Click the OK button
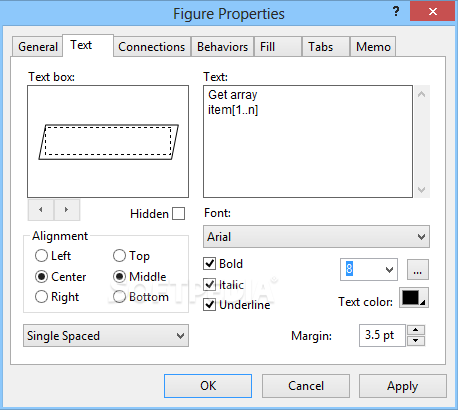458x410 pixels. (x=208, y=386)
